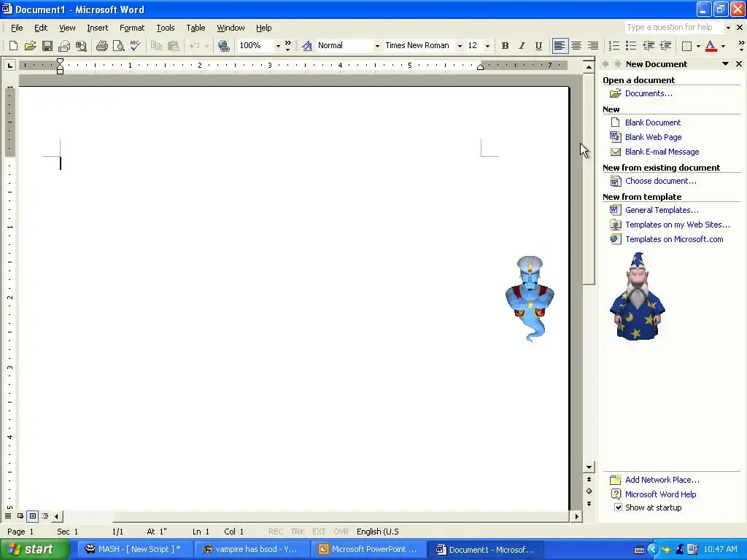Open the New Document task pane menu arrow

726,64
